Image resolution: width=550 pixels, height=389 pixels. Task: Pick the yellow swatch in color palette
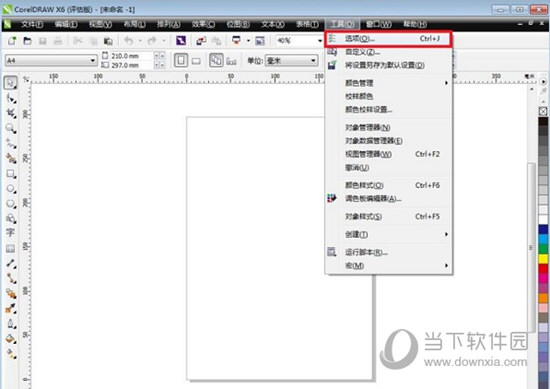(543, 259)
